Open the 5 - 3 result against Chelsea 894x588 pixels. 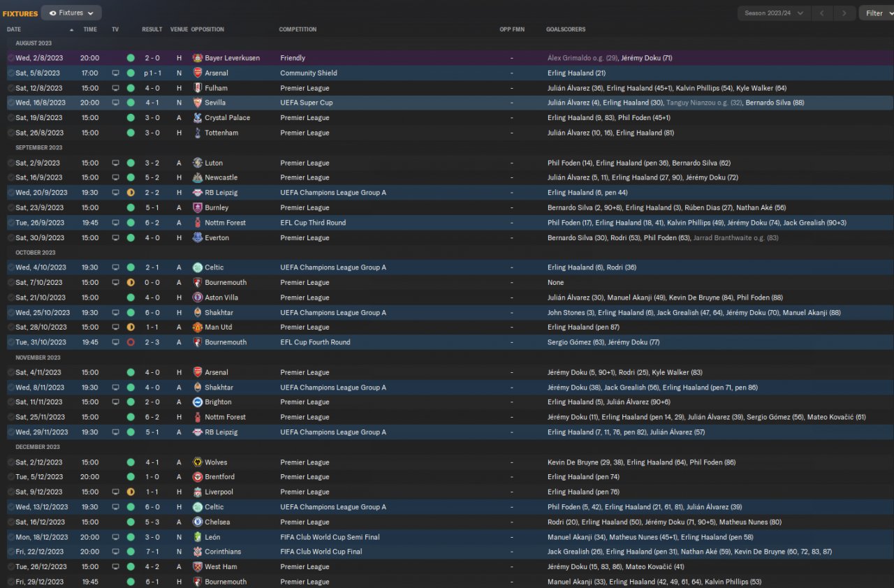[x=152, y=522]
